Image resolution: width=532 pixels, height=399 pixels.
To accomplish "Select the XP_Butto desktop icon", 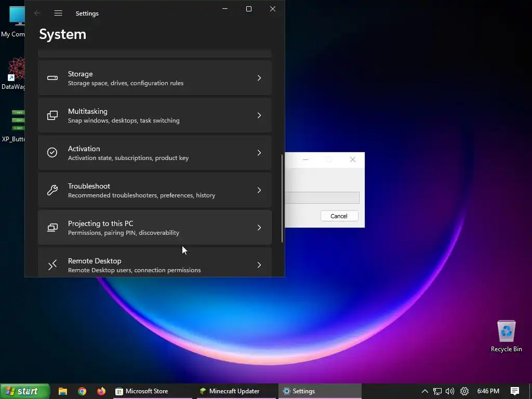I will tap(13, 126).
